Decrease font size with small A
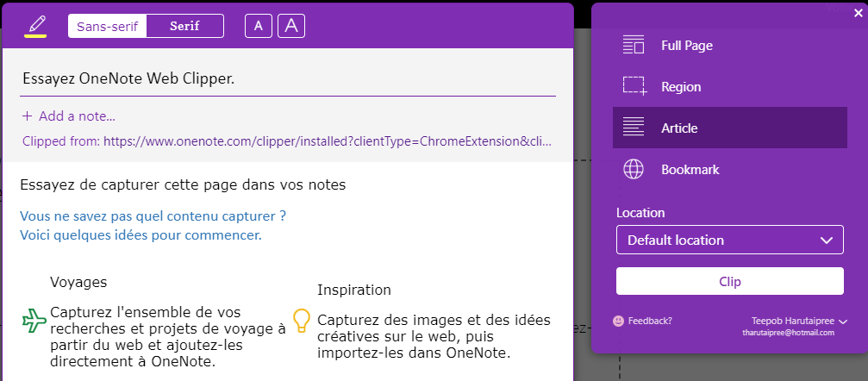Screen dimensions: 868x381 pyautogui.click(x=259, y=26)
